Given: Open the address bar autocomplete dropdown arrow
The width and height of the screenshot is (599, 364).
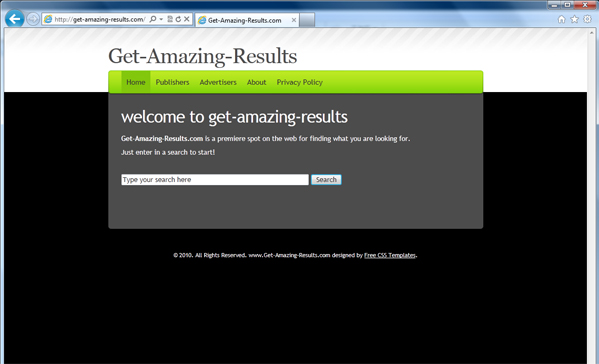Looking at the screenshot, I should click(x=161, y=19).
